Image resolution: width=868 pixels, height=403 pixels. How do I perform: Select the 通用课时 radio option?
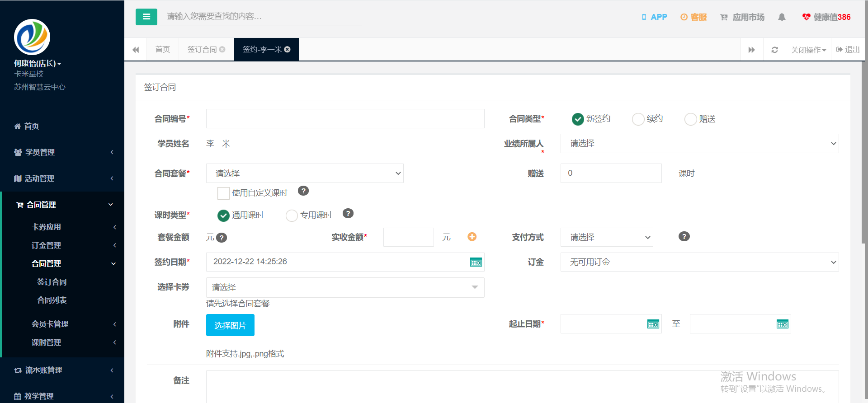coord(223,216)
